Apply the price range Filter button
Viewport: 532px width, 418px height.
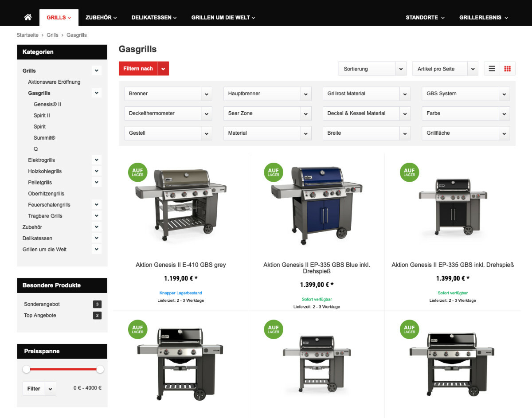(34, 389)
